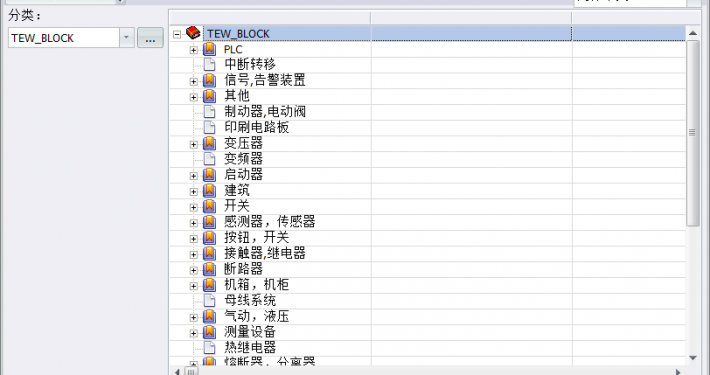Collapse the TEW_BLOCK root node
This screenshot has height=375, width=710.
[177, 34]
